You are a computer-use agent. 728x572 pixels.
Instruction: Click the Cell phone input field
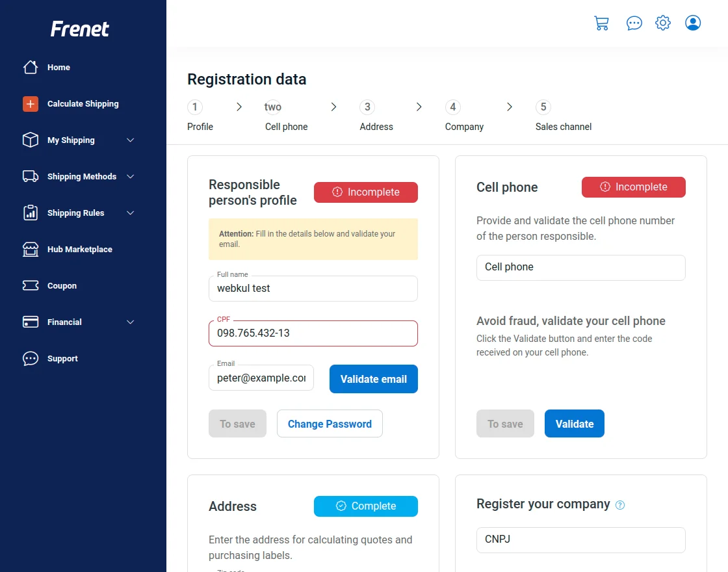(x=580, y=267)
